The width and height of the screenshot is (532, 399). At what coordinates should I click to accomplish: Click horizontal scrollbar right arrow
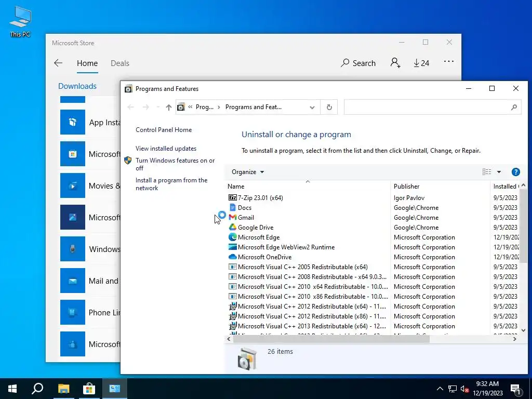pyautogui.click(x=515, y=339)
